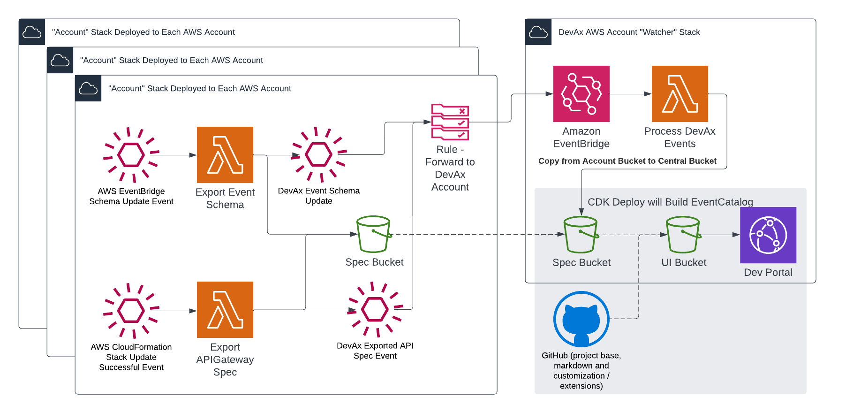Select the UI Bucket icon
Image resolution: width=868 pixels, height=413 pixels.
click(683, 235)
